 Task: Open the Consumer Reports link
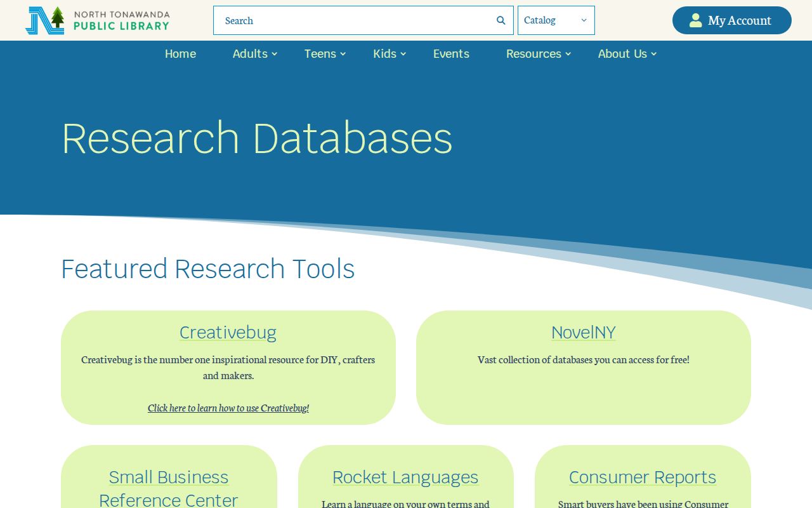[x=643, y=477]
